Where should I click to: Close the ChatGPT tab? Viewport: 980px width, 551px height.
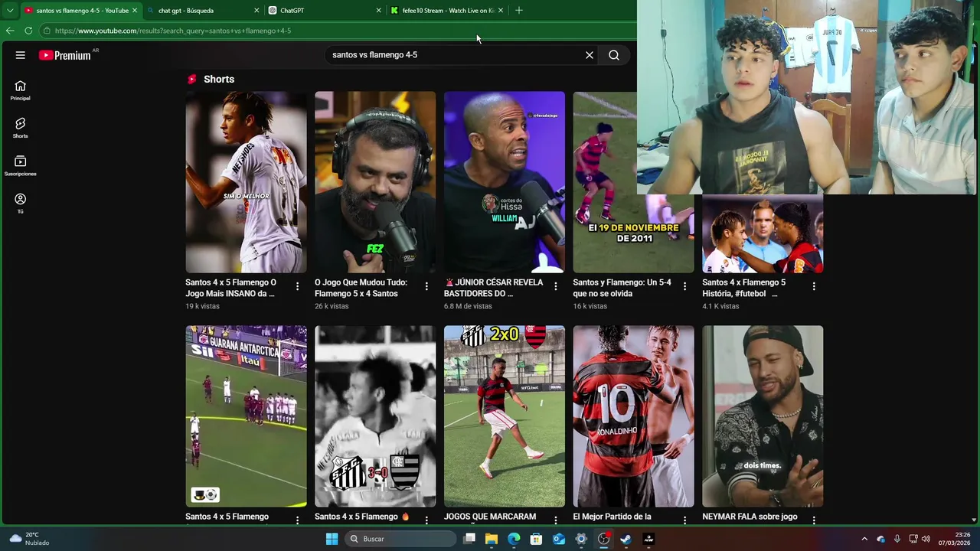point(378,11)
